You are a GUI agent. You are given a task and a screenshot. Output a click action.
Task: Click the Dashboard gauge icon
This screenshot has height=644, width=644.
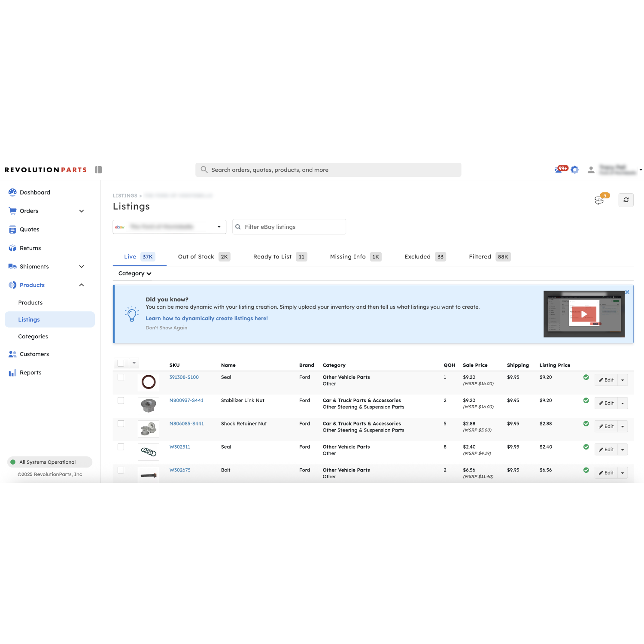pos(12,192)
